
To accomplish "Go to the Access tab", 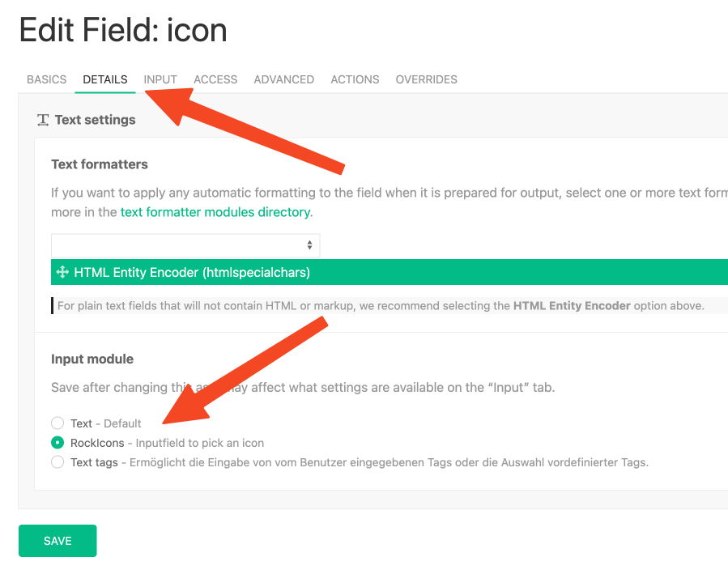I will (x=215, y=79).
